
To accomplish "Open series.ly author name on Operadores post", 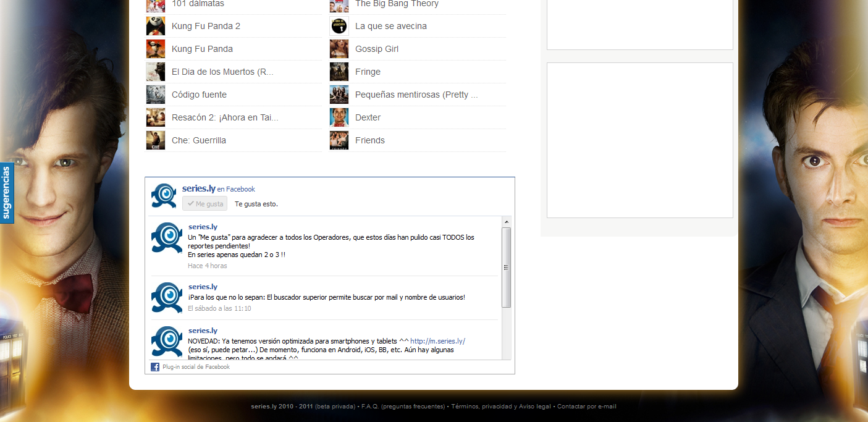I will pos(203,227).
